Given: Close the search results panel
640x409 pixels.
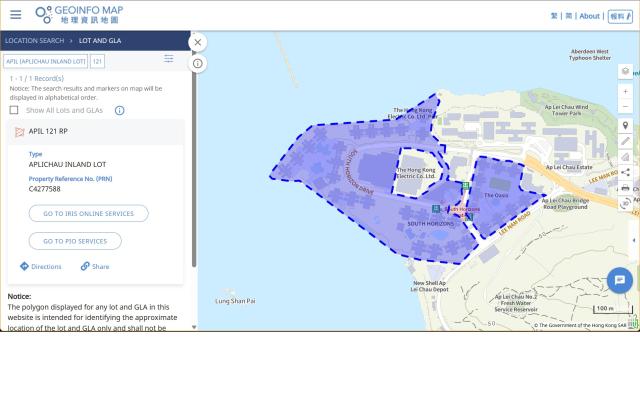Looking at the screenshot, I should click(x=197, y=42).
